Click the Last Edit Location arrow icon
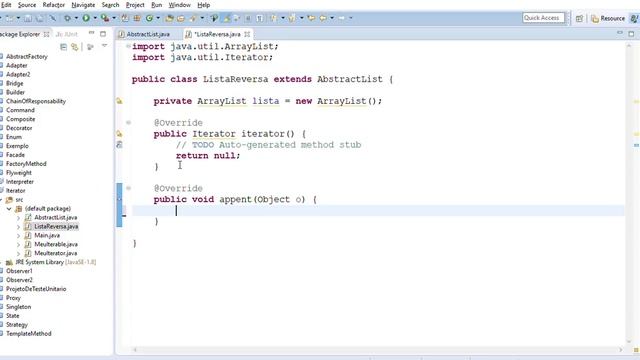640x360 pixels. click(311, 18)
